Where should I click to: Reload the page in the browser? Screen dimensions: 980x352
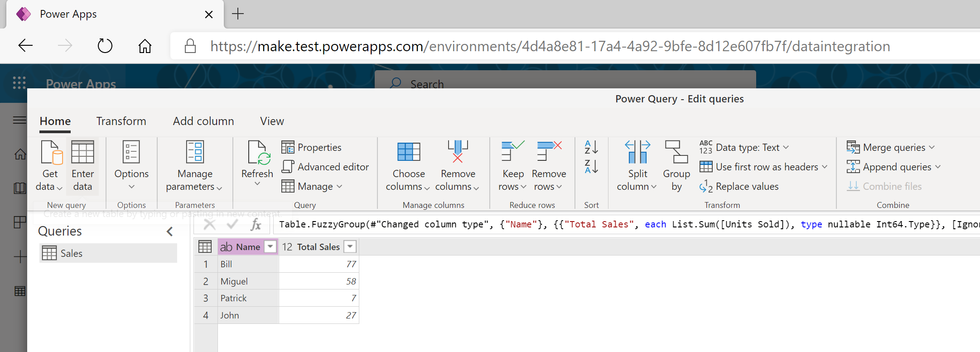pos(105,46)
